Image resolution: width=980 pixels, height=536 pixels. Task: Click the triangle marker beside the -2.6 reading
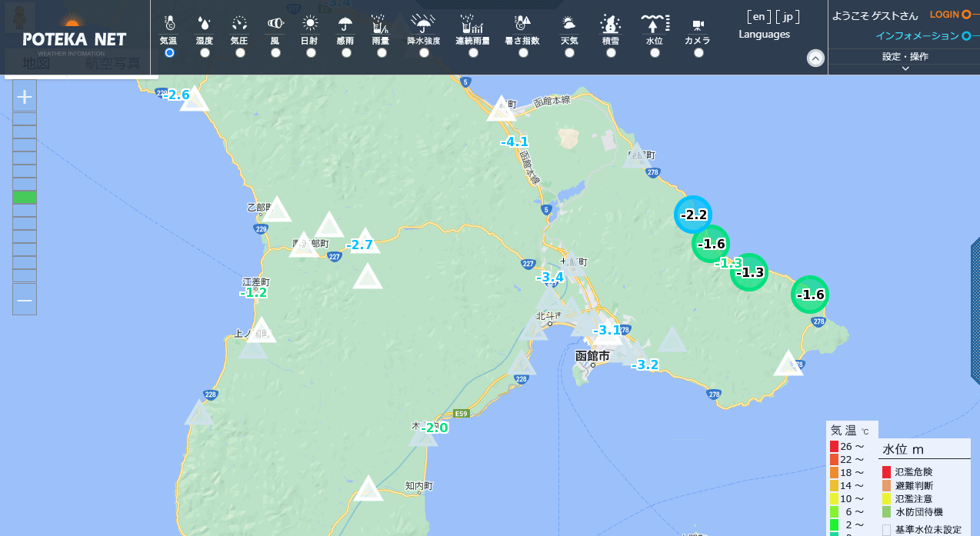(195, 99)
